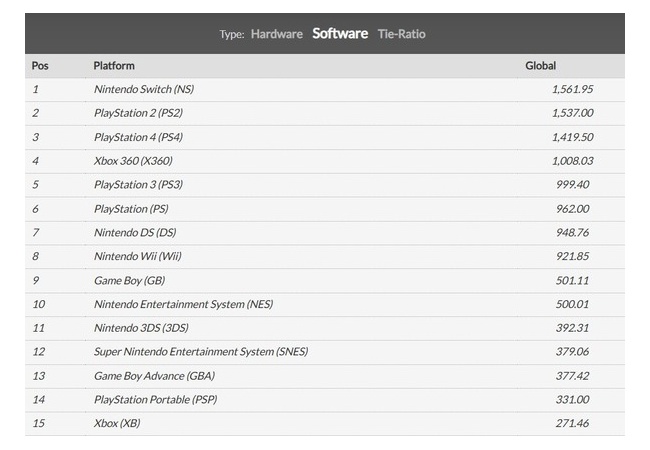Open the Super Nintendo Entertainment System (SNES) entry
The height and width of the screenshot is (450, 650).
(x=201, y=352)
